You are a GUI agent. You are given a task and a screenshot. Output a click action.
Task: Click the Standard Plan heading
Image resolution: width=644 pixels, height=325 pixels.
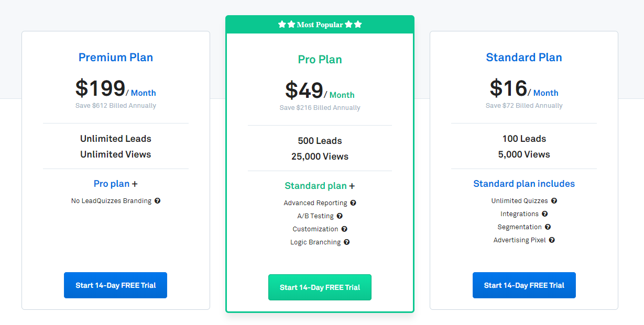(524, 58)
